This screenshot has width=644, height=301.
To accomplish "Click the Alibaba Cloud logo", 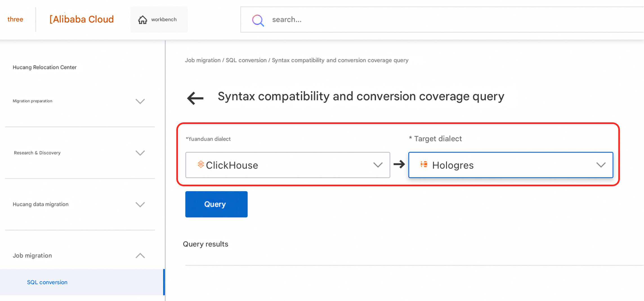I will click(x=81, y=19).
